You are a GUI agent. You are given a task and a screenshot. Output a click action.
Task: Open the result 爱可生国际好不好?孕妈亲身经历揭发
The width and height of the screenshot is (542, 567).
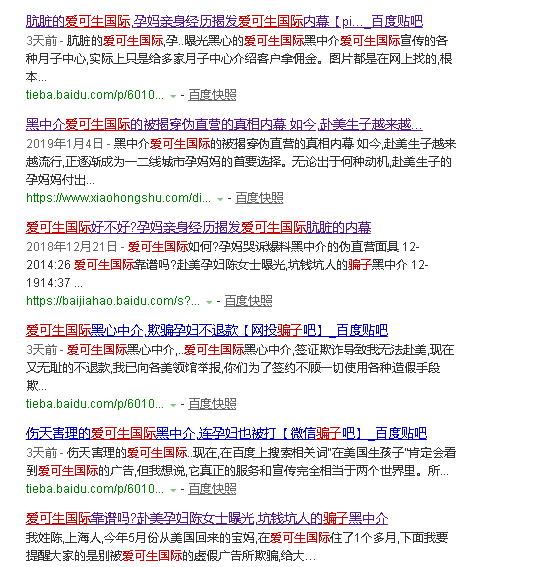coord(198,227)
